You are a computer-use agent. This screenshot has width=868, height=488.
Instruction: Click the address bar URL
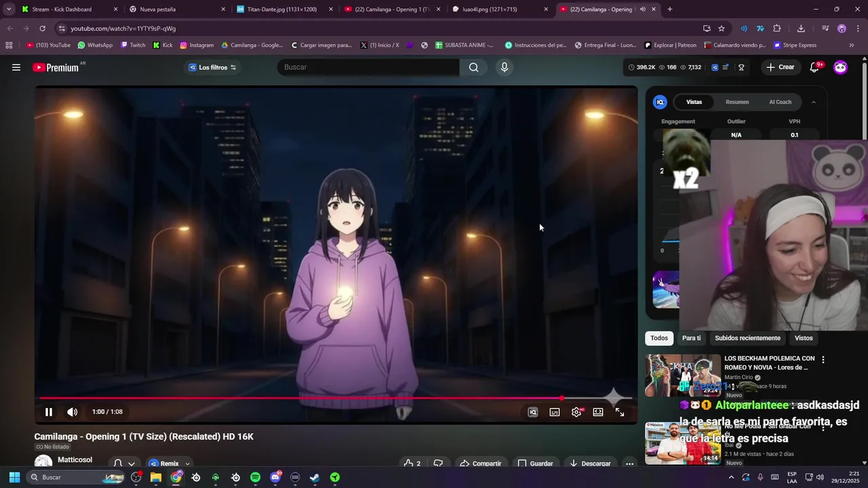[x=123, y=28]
